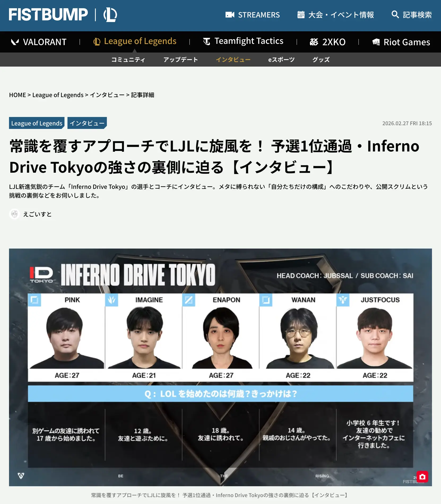The height and width of the screenshot is (504, 441).
Task: Click the red camera icon on the image
Action: (422, 477)
